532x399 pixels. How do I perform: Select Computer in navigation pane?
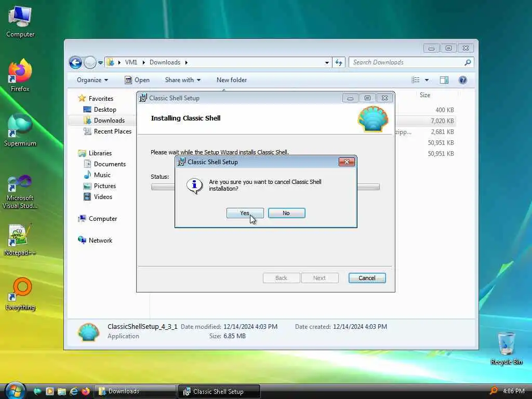[x=98, y=219]
